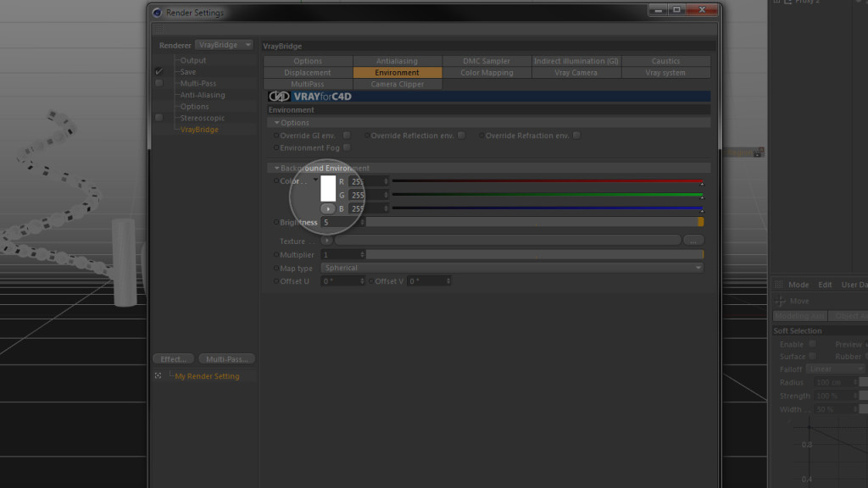Enable the Environment Fog checkbox

point(347,147)
